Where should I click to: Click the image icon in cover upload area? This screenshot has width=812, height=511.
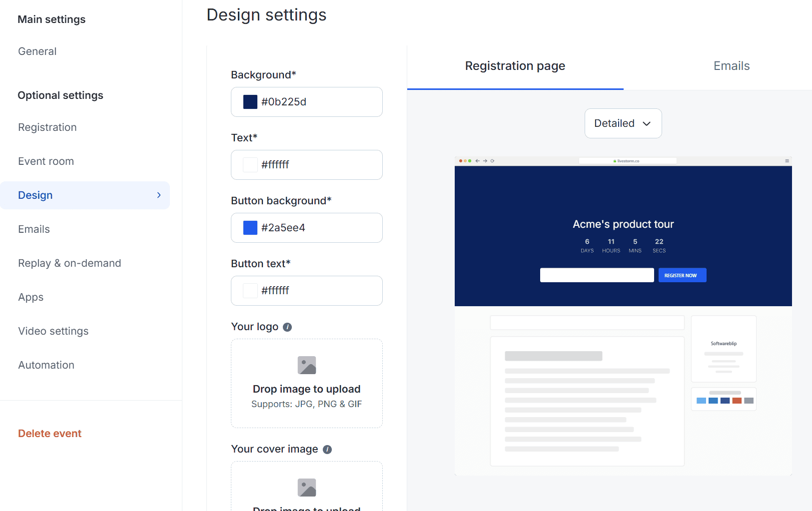(307, 488)
